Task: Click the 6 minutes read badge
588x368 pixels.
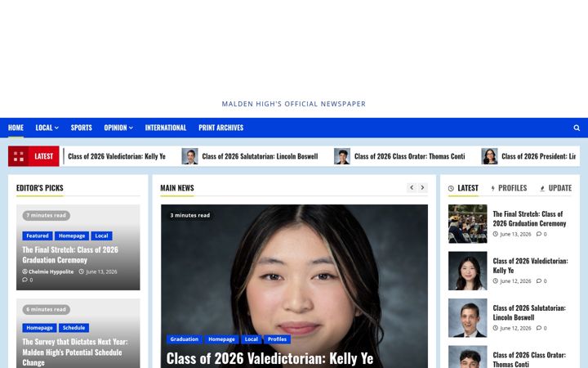Action: (x=46, y=309)
